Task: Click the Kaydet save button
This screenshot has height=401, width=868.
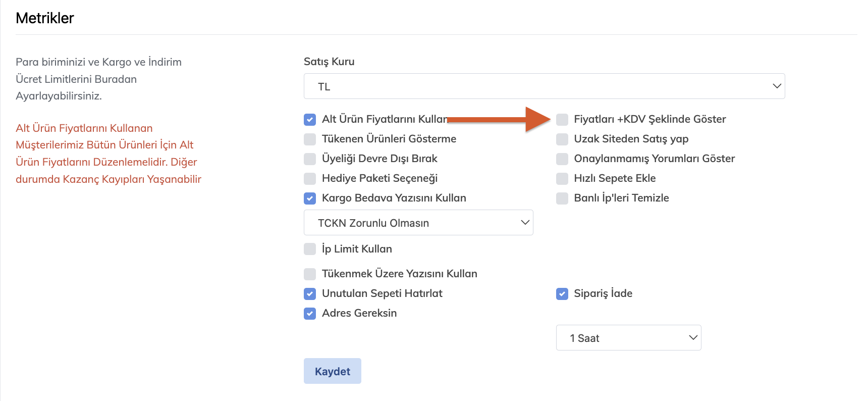Action: tap(332, 371)
